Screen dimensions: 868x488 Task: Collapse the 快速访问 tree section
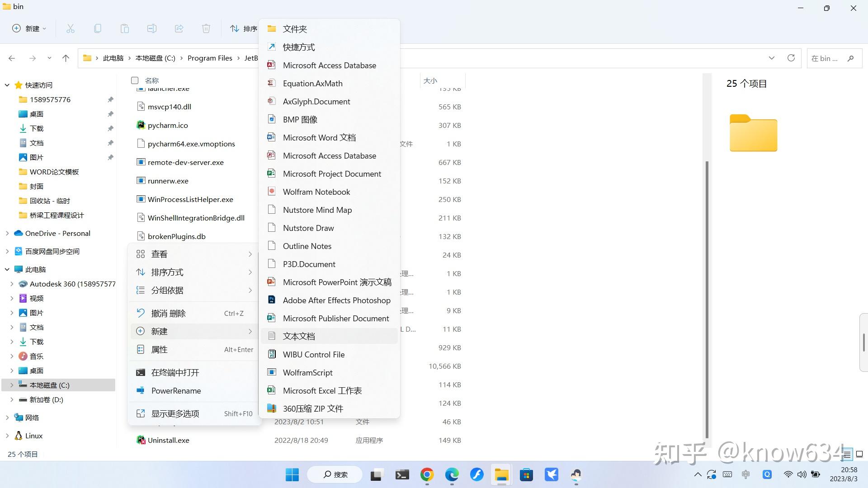click(7, 85)
